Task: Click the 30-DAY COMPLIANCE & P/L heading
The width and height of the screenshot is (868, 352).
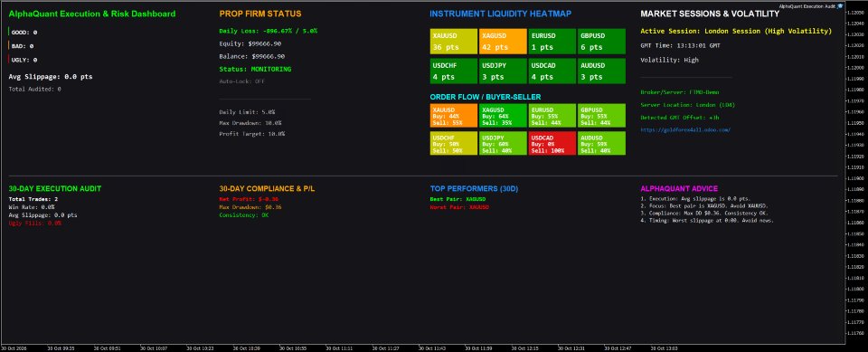Action: coord(267,189)
